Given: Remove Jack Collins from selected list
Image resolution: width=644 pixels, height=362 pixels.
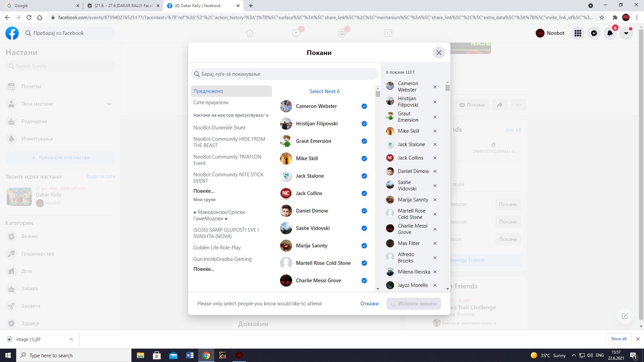Looking at the screenshot, I should (435, 158).
